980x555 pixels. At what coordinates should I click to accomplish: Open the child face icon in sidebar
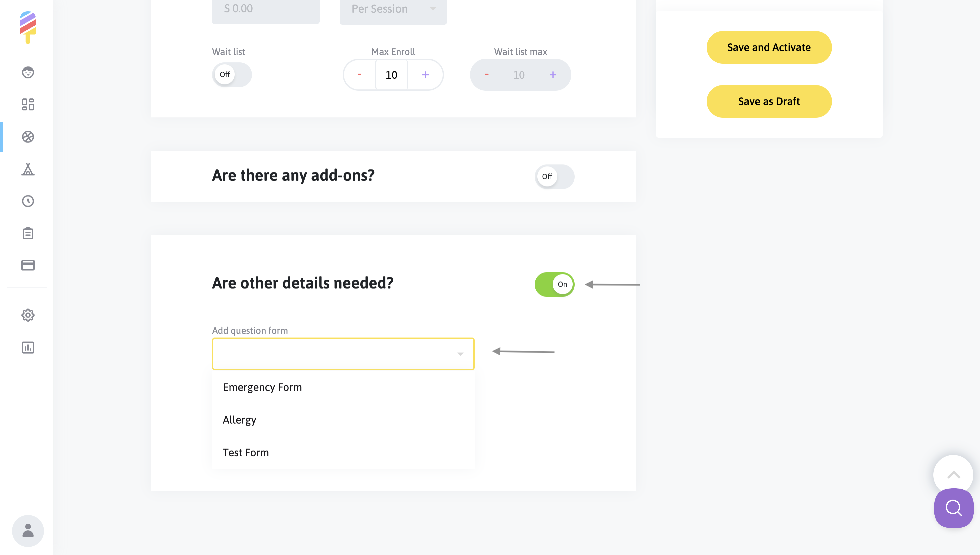(x=28, y=72)
